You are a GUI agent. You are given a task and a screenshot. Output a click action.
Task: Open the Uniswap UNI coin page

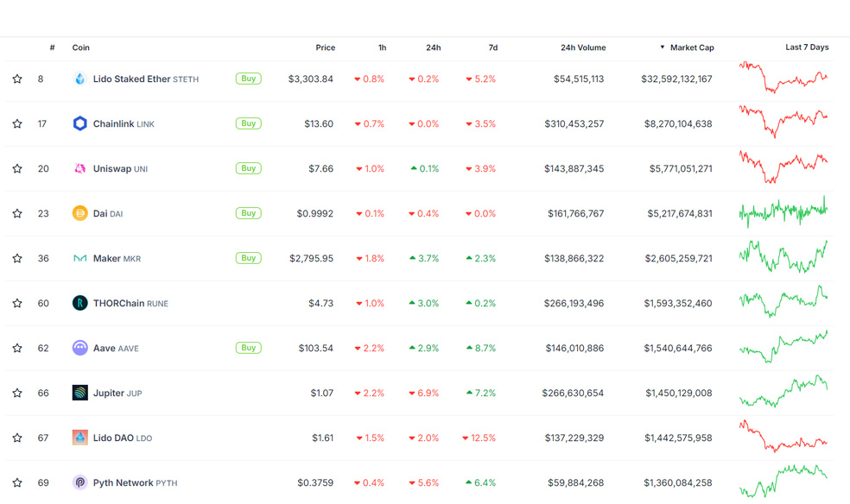120,169
